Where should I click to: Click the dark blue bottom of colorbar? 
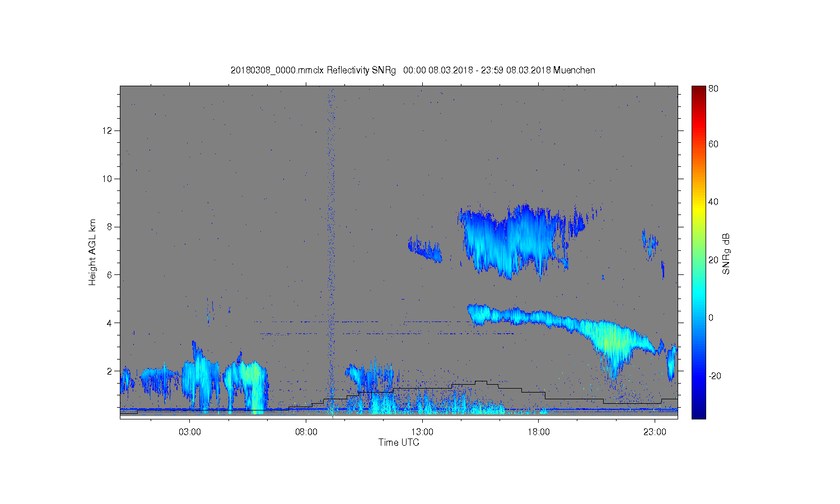[x=698, y=413]
